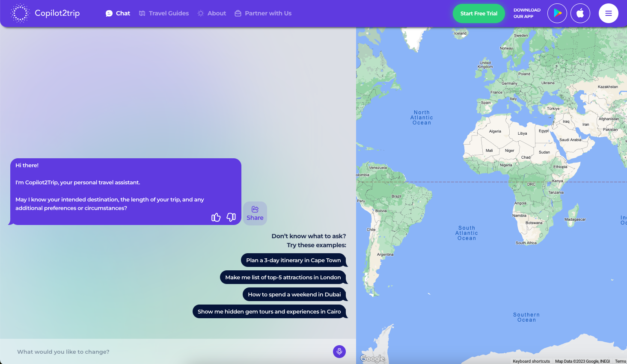
Task: Open the Apple App Store icon
Action: tap(580, 13)
